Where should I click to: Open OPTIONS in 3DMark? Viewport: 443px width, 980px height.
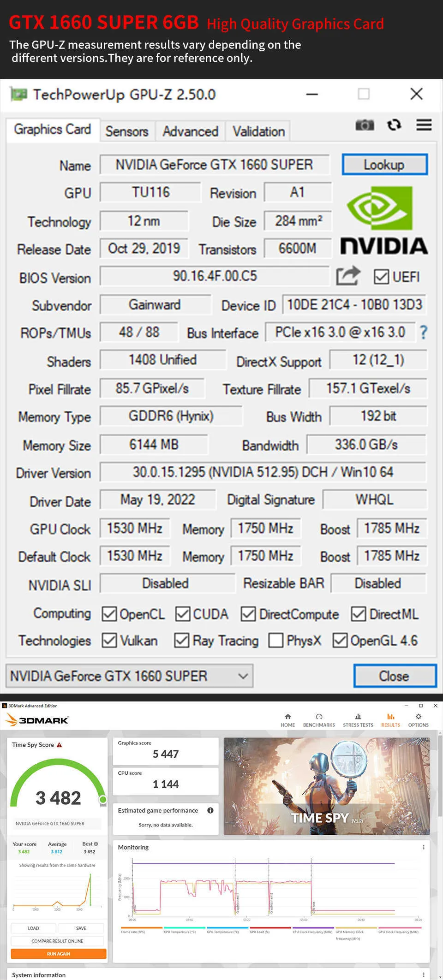click(x=418, y=720)
